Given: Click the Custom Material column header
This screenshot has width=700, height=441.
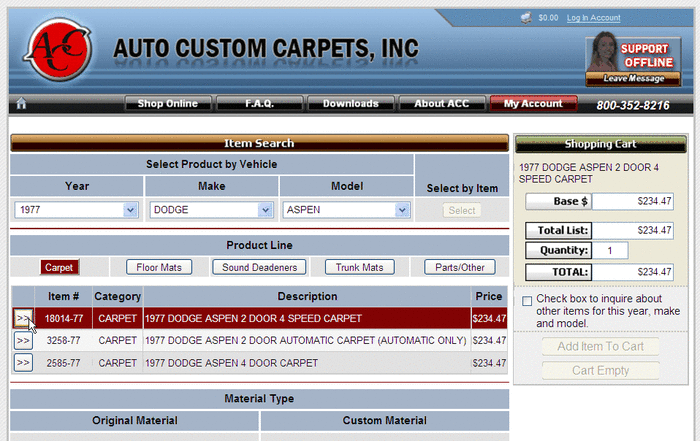Looking at the screenshot, I should tap(384, 420).
